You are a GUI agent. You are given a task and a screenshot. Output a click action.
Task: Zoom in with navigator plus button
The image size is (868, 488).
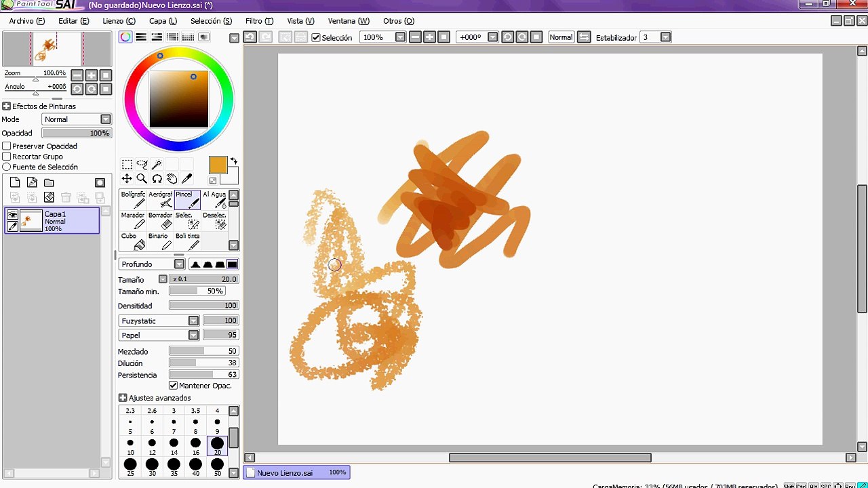pos(91,75)
